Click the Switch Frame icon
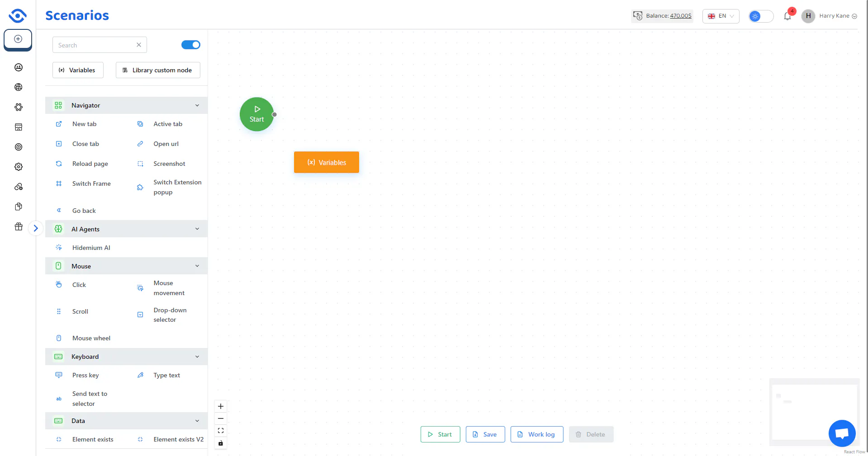This screenshot has height=456, width=868. pyautogui.click(x=59, y=183)
